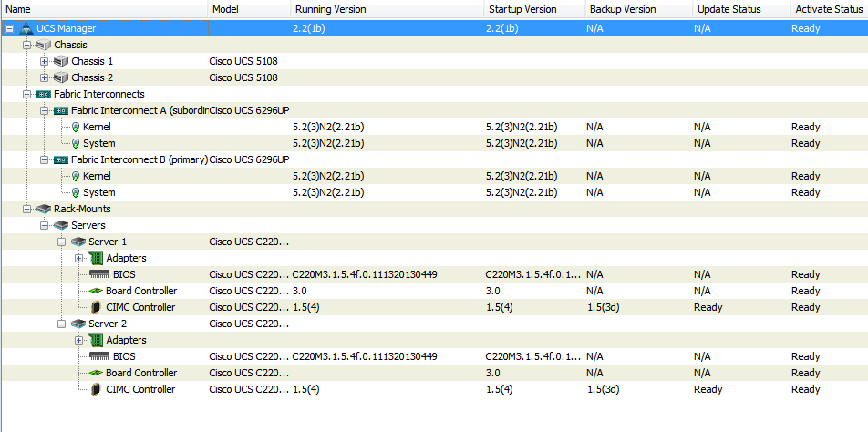Select the Server 1 tree label
868x432 pixels.
[x=108, y=242]
